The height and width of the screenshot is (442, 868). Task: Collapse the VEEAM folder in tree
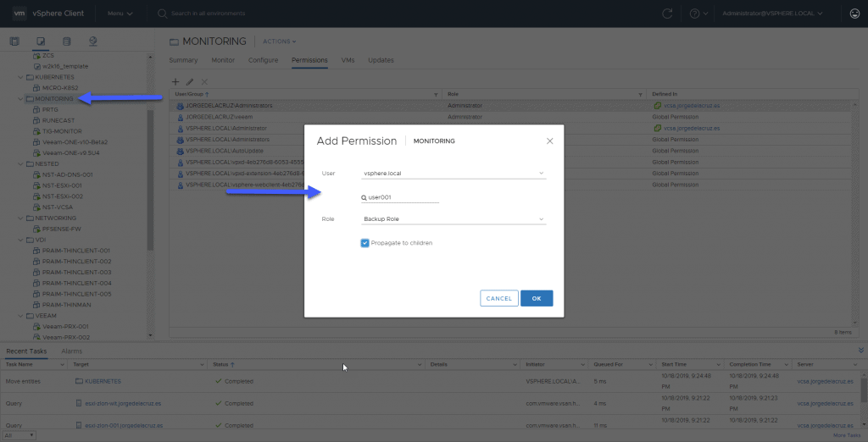tap(21, 316)
